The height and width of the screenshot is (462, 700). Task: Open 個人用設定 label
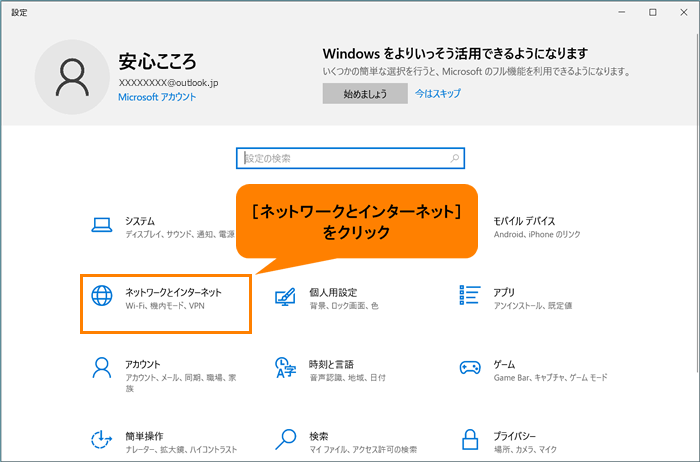pyautogui.click(x=333, y=292)
